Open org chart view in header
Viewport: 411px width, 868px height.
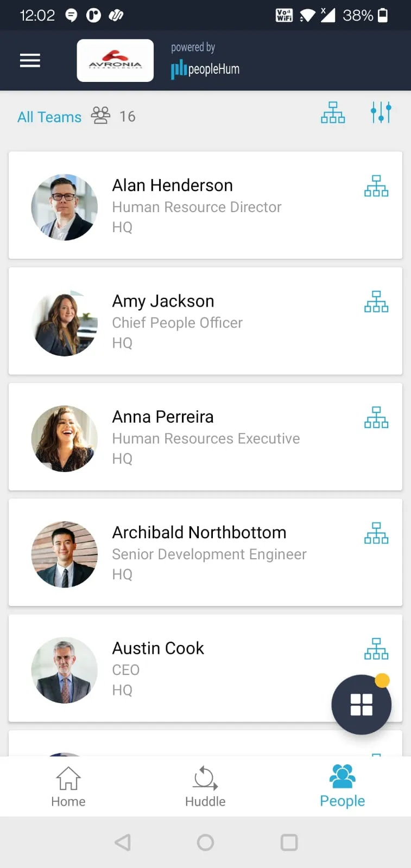(x=333, y=113)
